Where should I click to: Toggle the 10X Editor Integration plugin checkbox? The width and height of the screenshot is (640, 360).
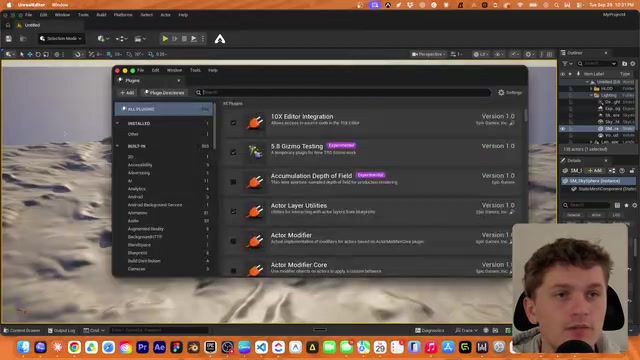coord(233,122)
